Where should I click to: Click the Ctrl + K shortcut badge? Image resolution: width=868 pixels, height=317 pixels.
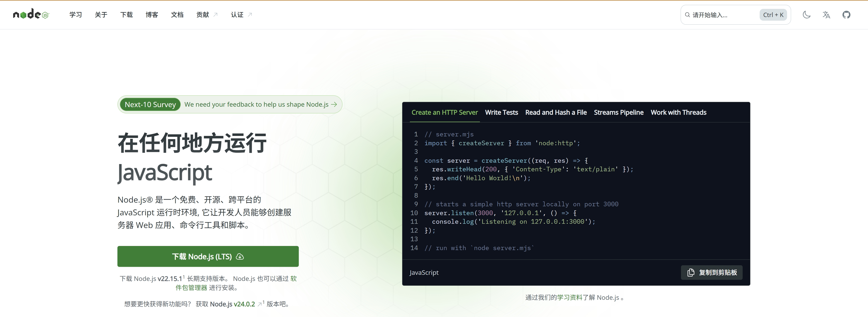click(773, 15)
